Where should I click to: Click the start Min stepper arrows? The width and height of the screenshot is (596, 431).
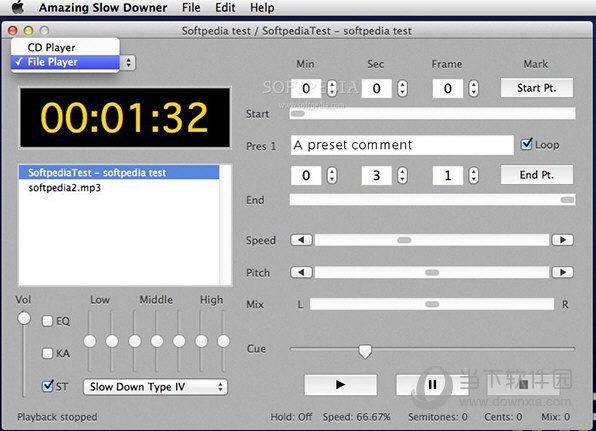332,88
